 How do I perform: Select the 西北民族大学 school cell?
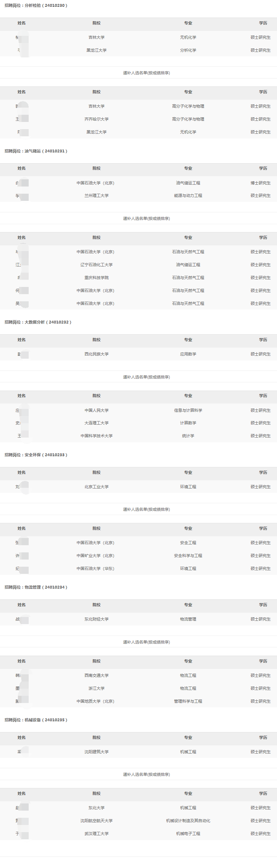tap(96, 354)
